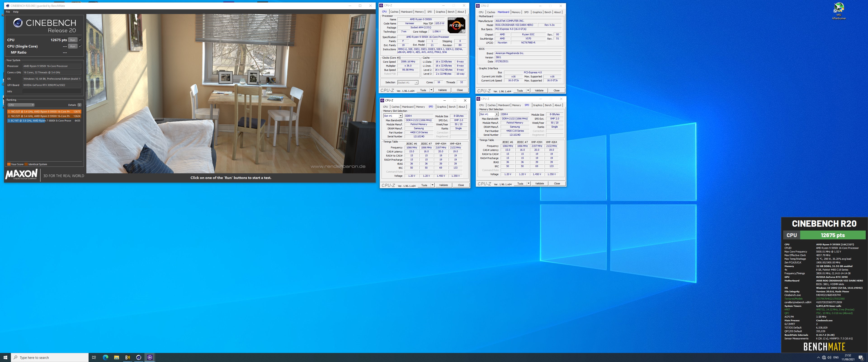Click BIOS Version value 3801 in CPU-Z Mainboard
The image size is (868, 362).
pos(528,57)
